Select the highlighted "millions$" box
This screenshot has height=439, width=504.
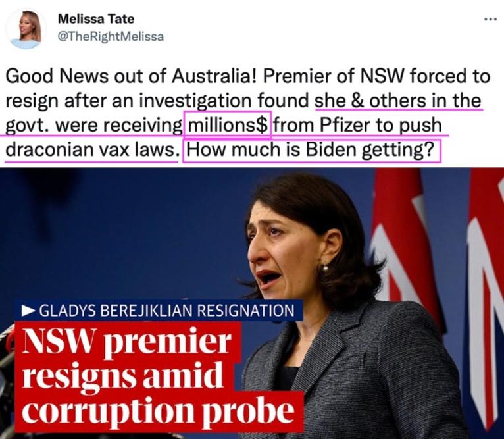(x=227, y=125)
